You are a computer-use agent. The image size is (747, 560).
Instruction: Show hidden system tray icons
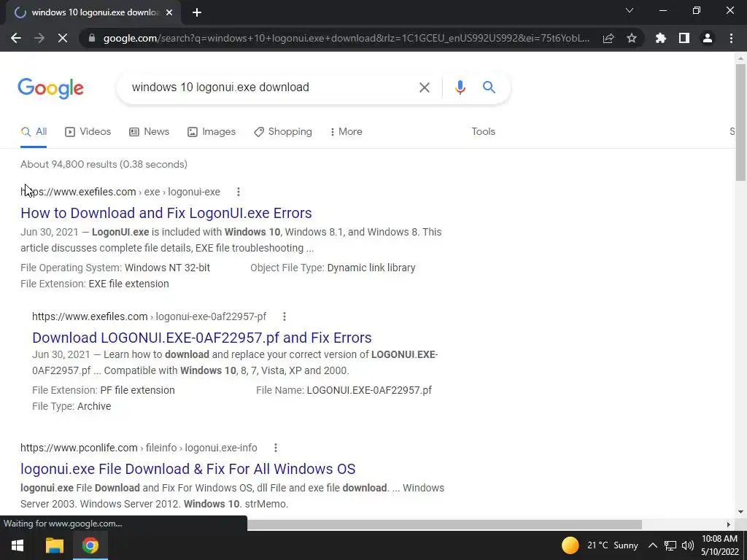coord(653,545)
